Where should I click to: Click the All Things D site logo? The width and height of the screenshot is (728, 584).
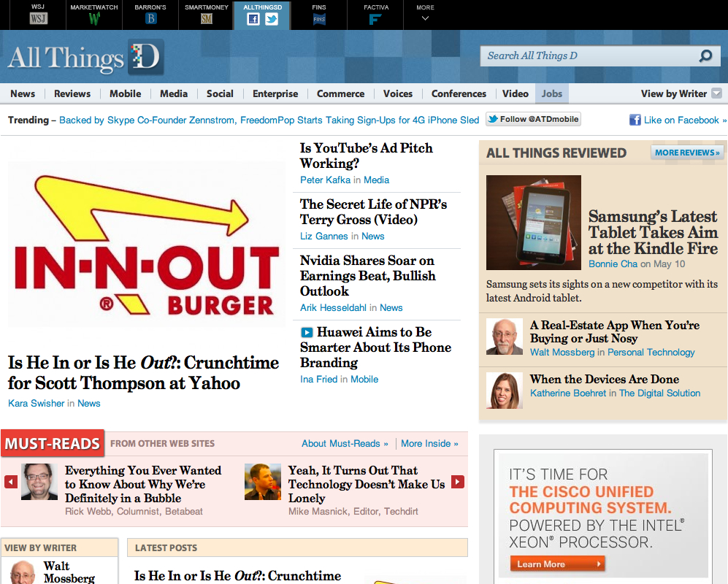(x=86, y=58)
